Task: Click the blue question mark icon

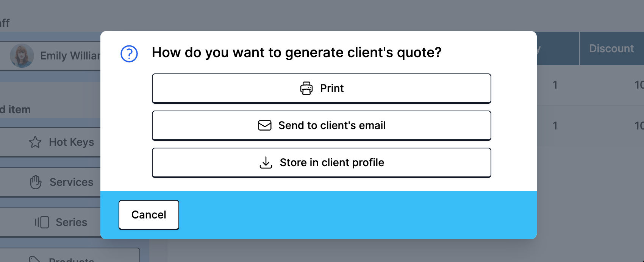Action: coord(129,54)
